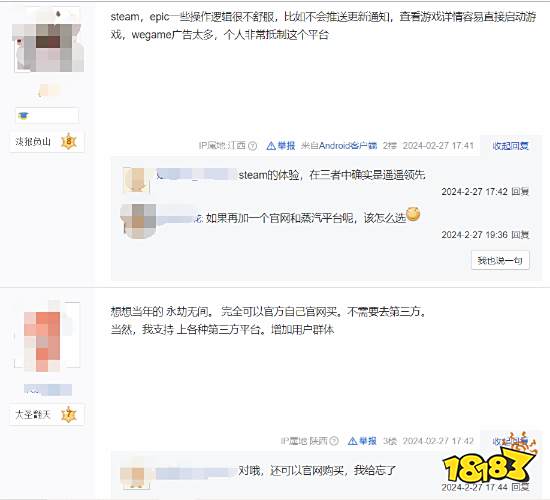Click the IP location help icon on Shaanxi post
The image size is (550, 500).
coord(334,441)
